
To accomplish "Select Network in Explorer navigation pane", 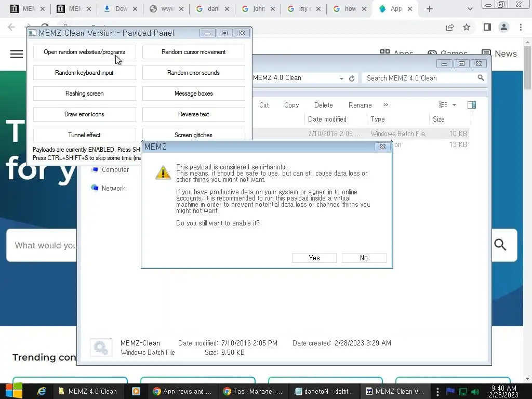I will [x=108, y=188].
